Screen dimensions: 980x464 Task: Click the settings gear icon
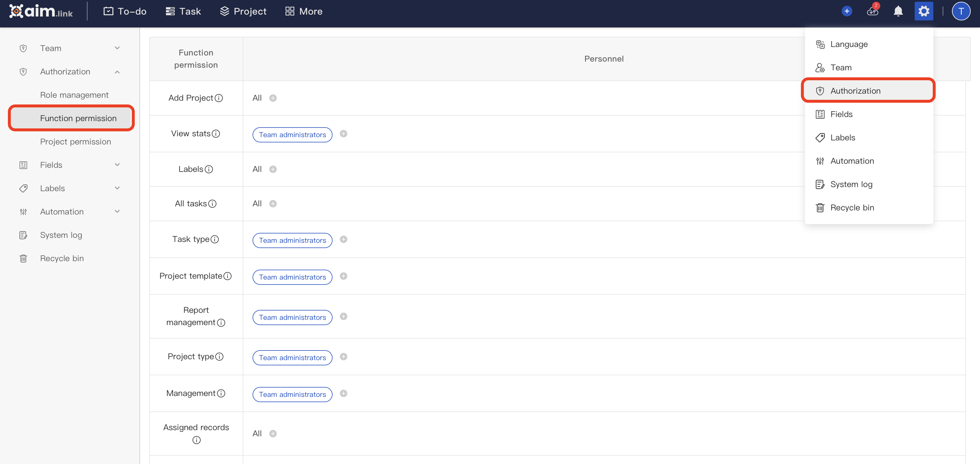924,11
